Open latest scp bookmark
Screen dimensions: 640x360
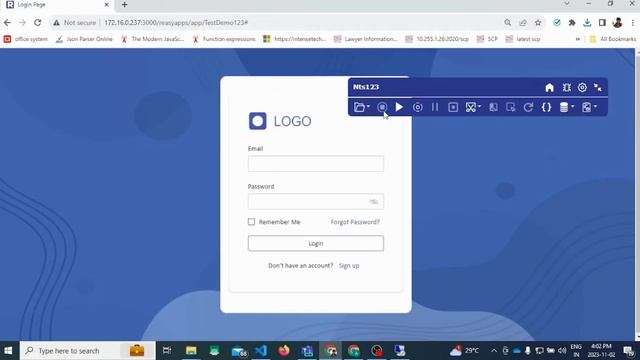pos(523,39)
